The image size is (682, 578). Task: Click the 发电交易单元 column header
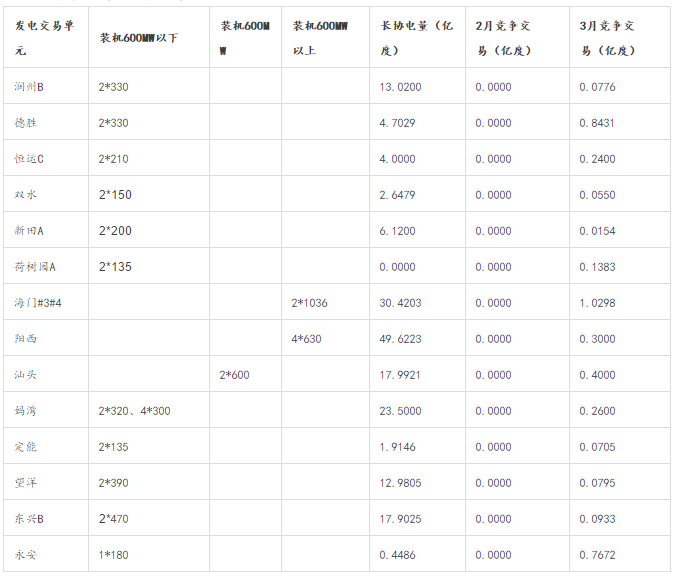pyautogui.click(x=45, y=37)
